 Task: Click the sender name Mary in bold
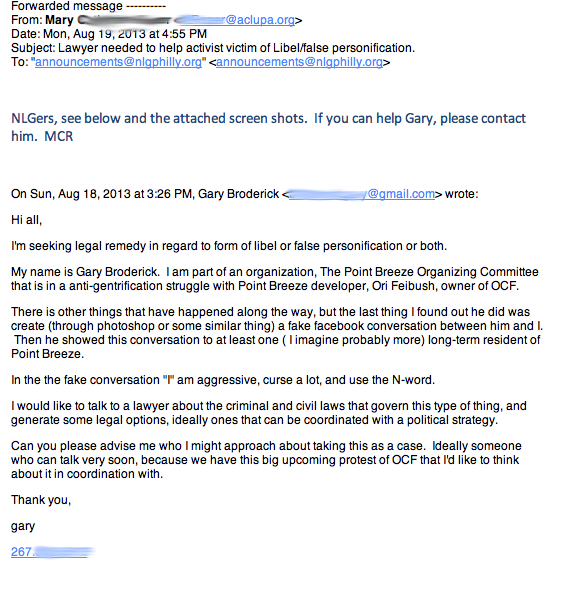pyautogui.click(x=59, y=20)
